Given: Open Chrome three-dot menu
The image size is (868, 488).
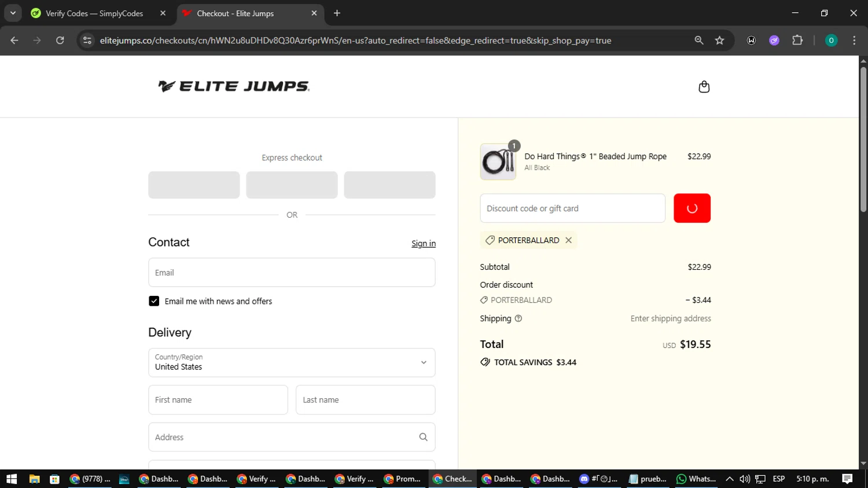Looking at the screenshot, I should pyautogui.click(x=854, y=41).
